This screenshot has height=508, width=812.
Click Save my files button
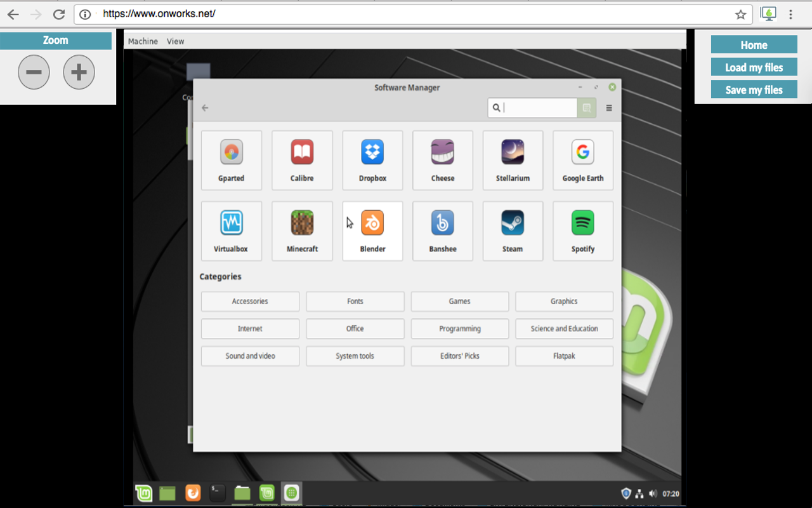pyautogui.click(x=754, y=90)
